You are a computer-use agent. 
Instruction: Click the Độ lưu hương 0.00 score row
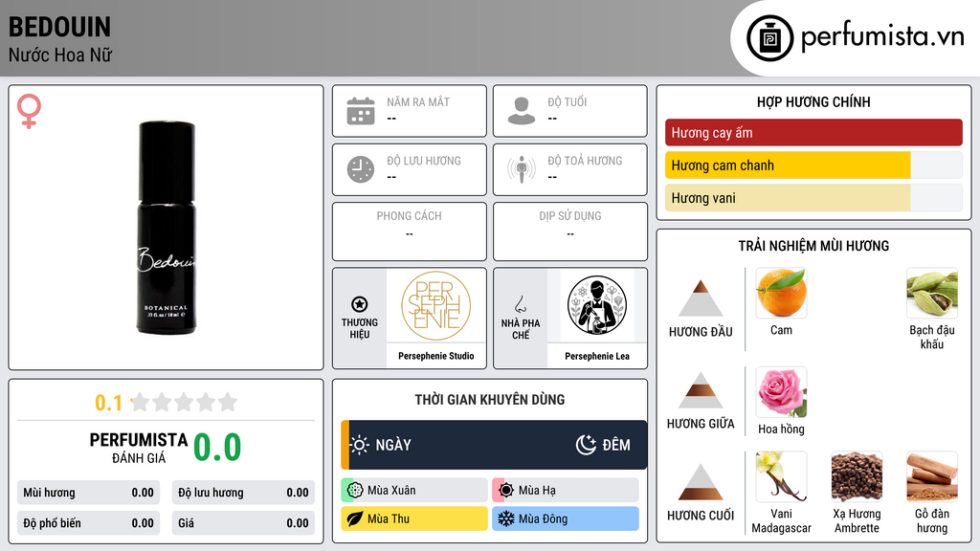coord(243,493)
